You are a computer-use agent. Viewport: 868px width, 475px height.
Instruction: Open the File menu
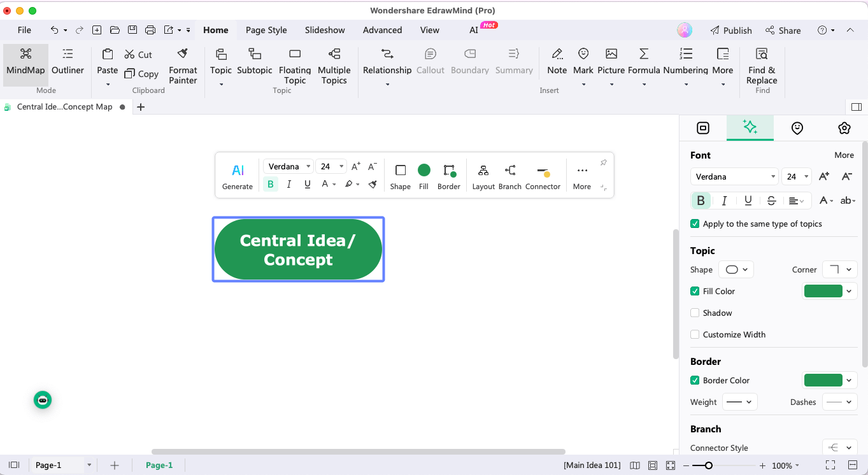(24, 30)
